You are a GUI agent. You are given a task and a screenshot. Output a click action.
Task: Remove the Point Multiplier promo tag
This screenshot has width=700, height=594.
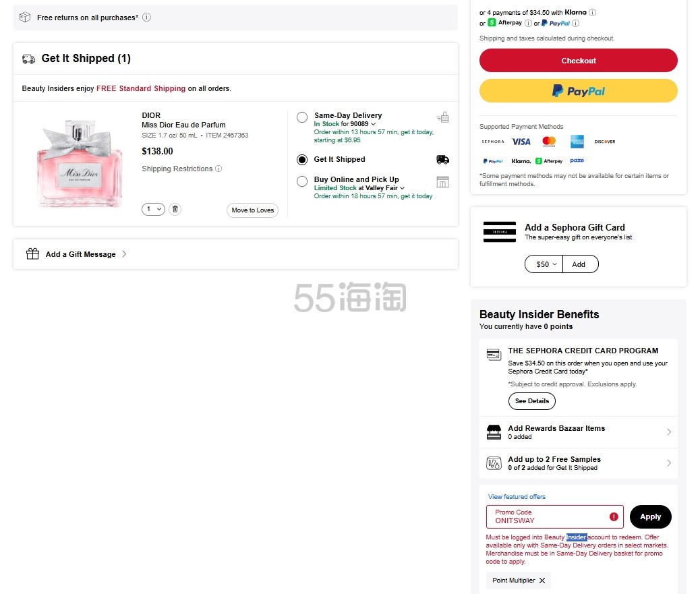[x=542, y=581]
